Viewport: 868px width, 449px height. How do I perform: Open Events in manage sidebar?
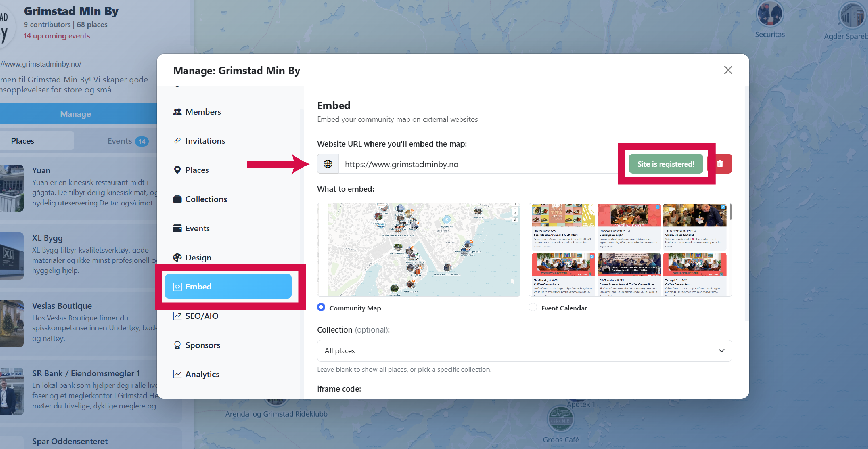coord(228,229)
